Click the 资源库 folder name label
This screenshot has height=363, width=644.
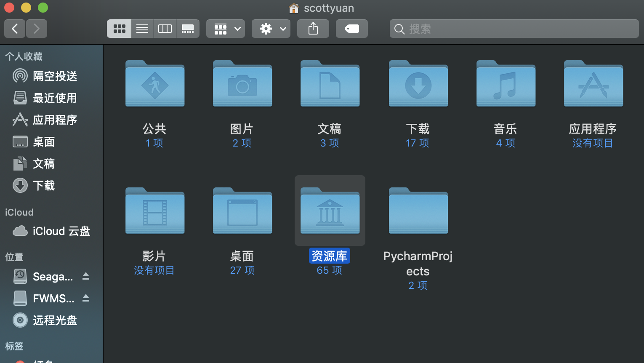[x=330, y=256]
